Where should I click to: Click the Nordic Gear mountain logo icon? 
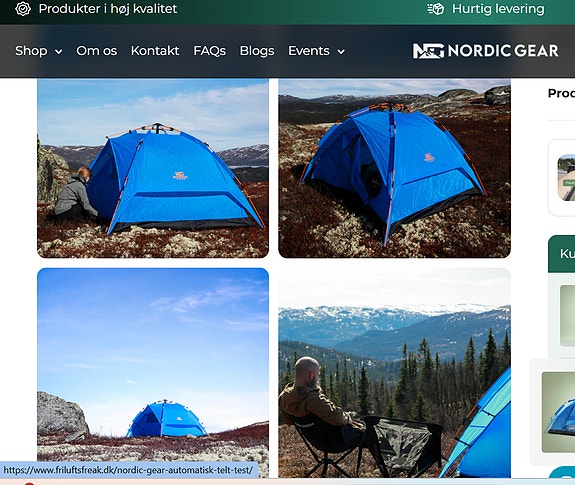click(x=428, y=51)
